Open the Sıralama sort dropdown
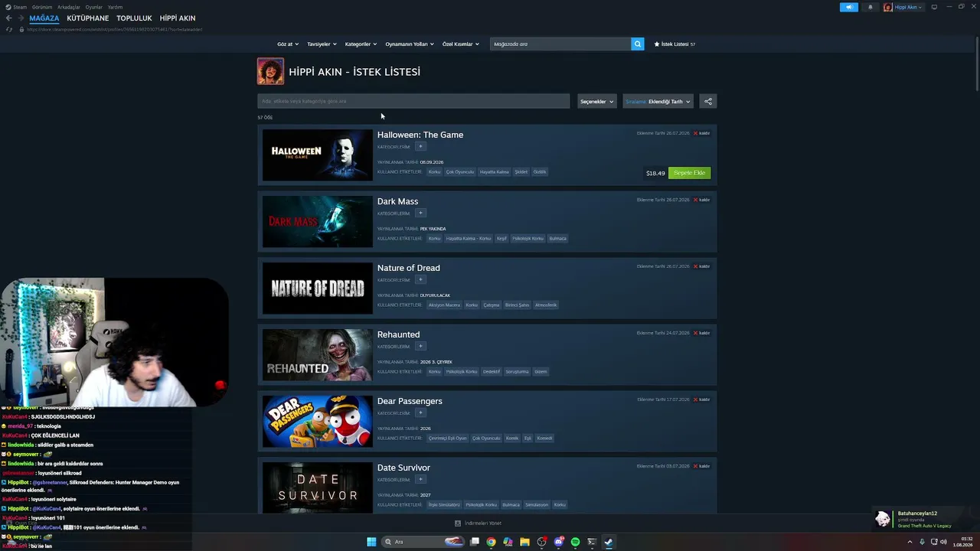Screen dimensions: 980x551 tap(658, 101)
